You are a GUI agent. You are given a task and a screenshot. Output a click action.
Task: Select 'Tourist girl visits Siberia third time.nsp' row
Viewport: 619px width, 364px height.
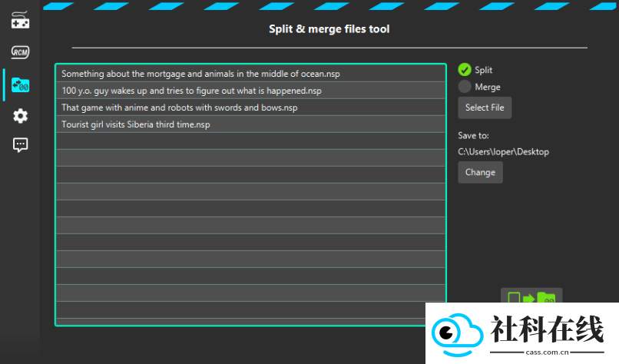pos(250,124)
